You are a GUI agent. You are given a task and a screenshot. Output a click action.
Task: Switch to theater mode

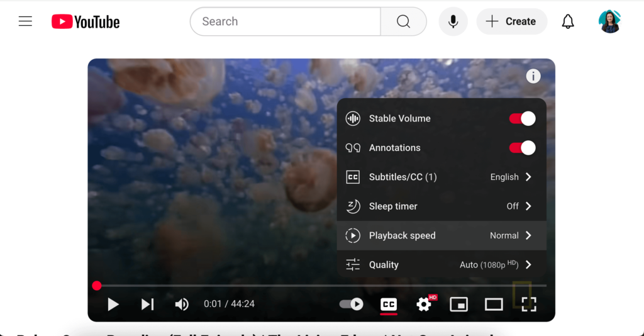(494, 305)
